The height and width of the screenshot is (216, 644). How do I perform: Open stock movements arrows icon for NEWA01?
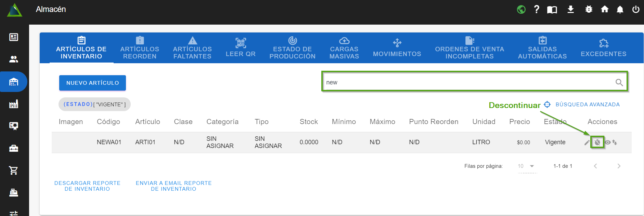point(615,143)
